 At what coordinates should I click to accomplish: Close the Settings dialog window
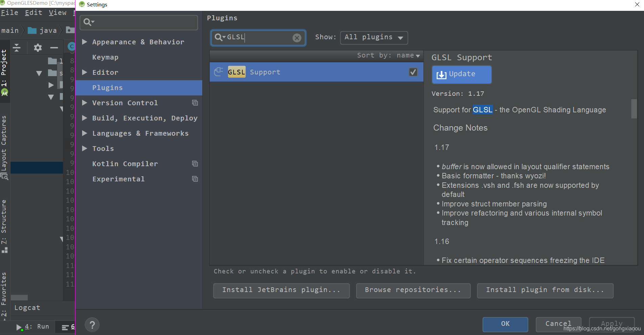(x=637, y=5)
